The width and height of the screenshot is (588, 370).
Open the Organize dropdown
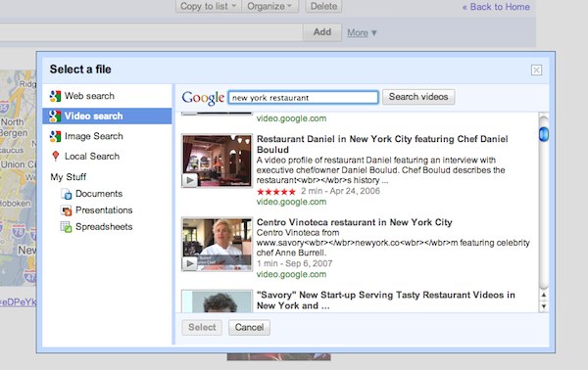tap(270, 6)
